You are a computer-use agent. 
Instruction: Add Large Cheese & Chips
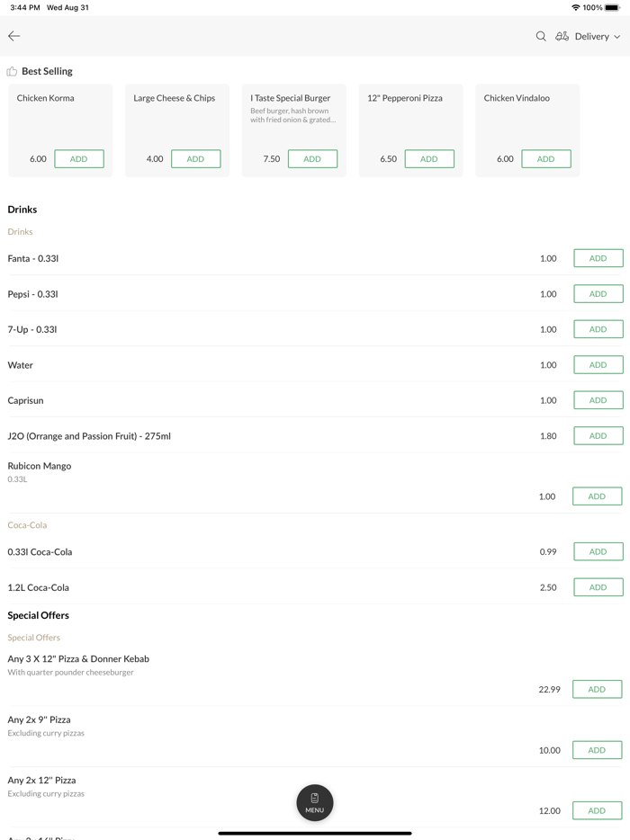[x=195, y=159]
